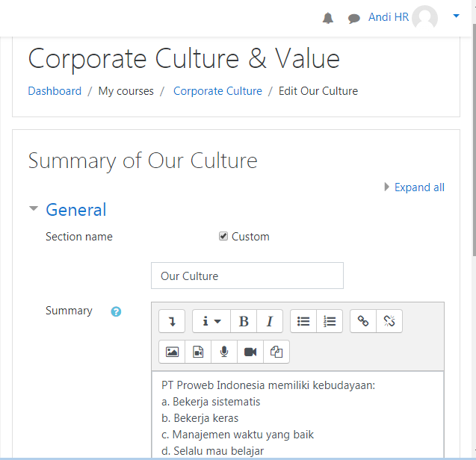Go to Dashboard breadcrumb link
This screenshot has height=460, width=476.
point(55,91)
